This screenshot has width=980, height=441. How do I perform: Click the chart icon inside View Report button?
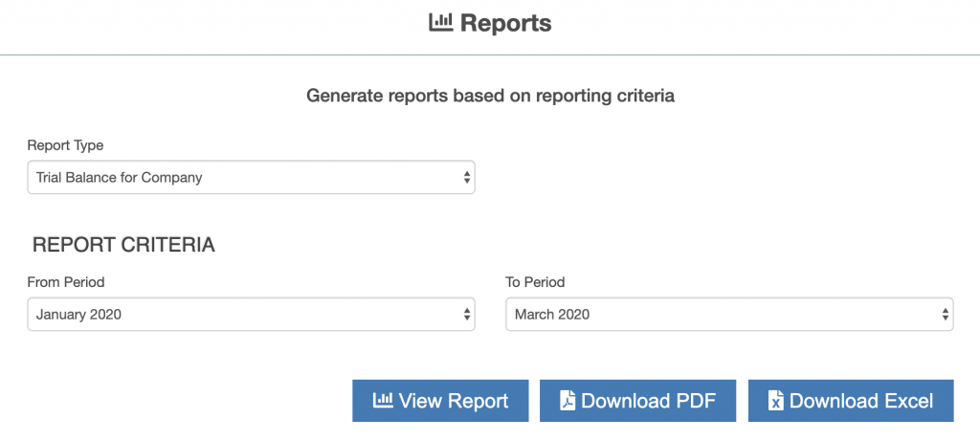click(x=383, y=400)
